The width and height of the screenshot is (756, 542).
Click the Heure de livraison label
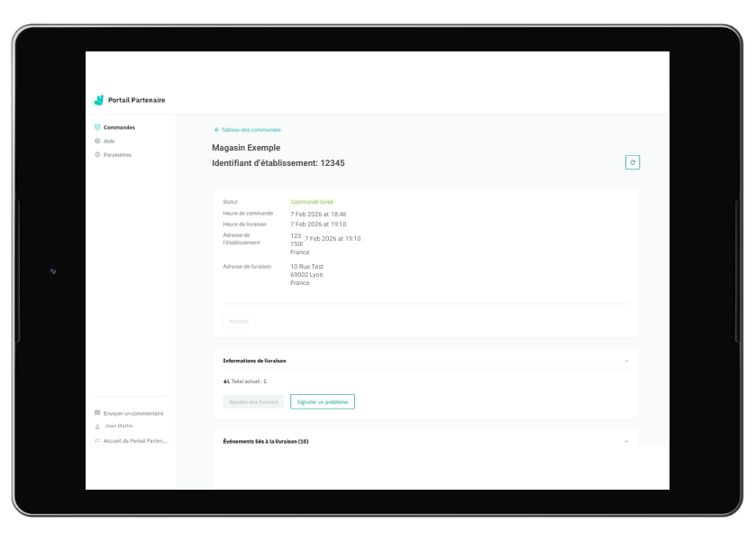[x=244, y=224]
